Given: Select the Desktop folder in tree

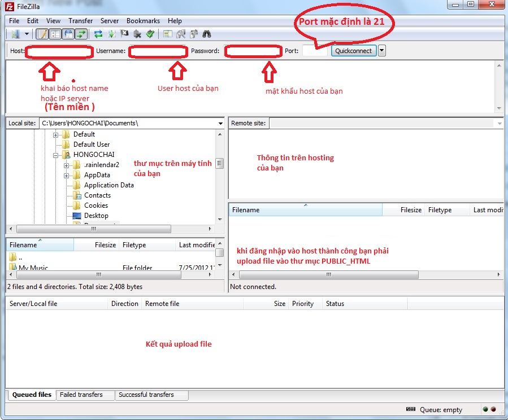Looking at the screenshot, I should 96,216.
